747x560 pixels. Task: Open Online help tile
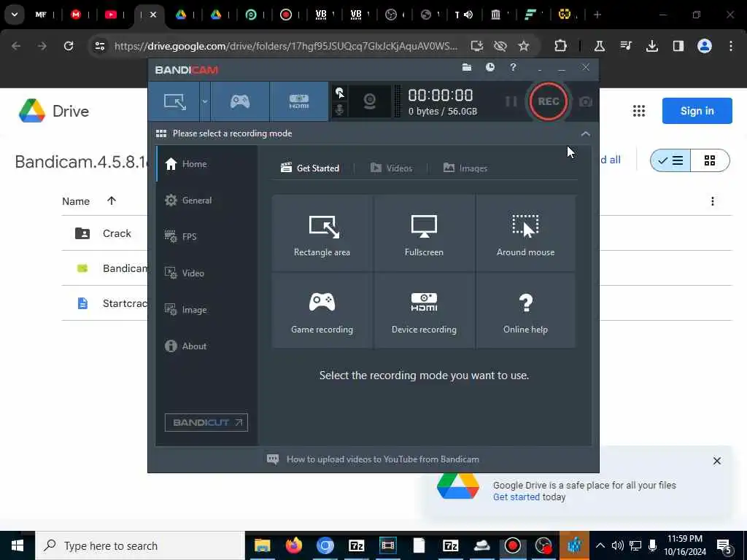pyautogui.click(x=525, y=311)
